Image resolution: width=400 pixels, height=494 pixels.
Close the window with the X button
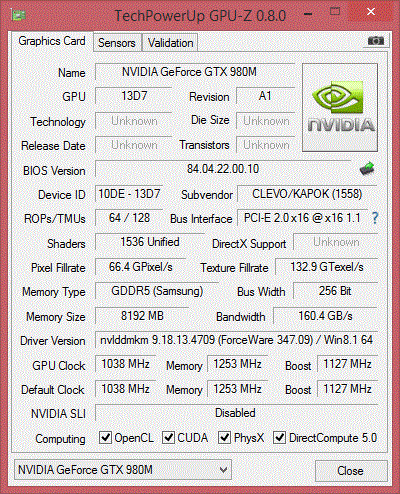pyautogui.click(x=371, y=12)
